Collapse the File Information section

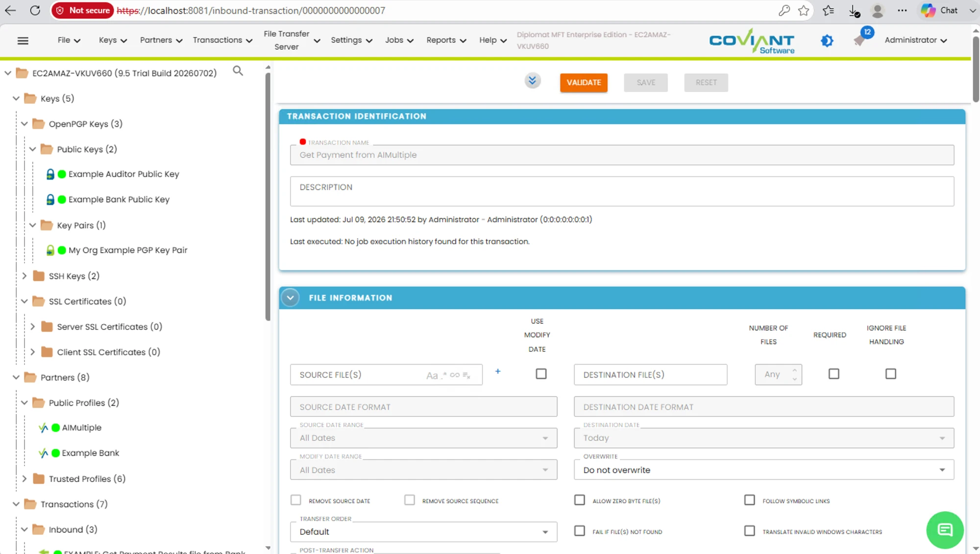[290, 298]
